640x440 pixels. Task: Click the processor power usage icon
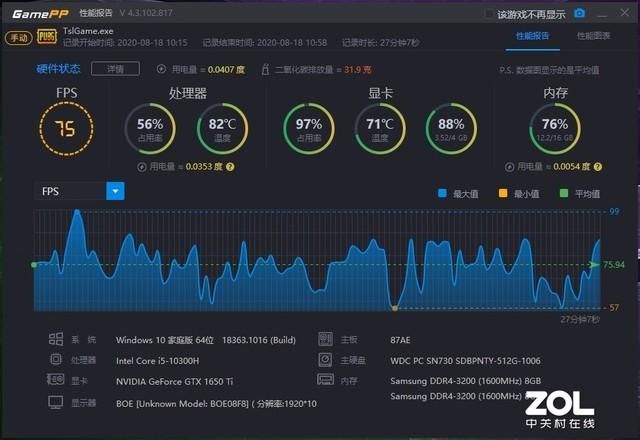[142, 167]
